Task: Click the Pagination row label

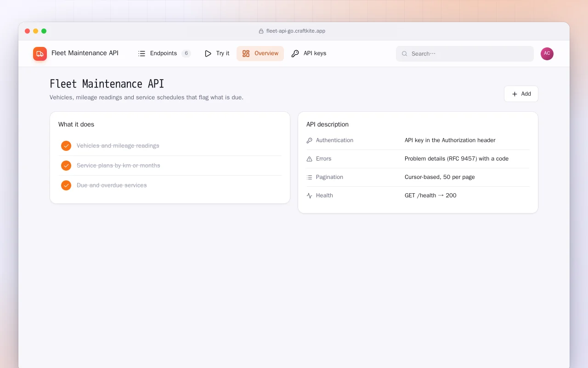Action: [329, 177]
